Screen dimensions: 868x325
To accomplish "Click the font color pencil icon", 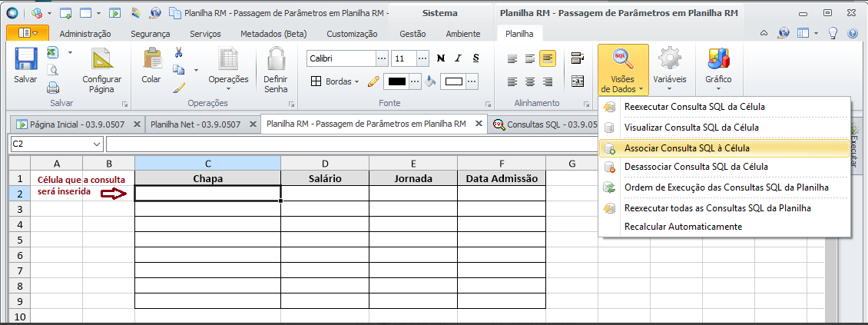I will pyautogui.click(x=373, y=81).
